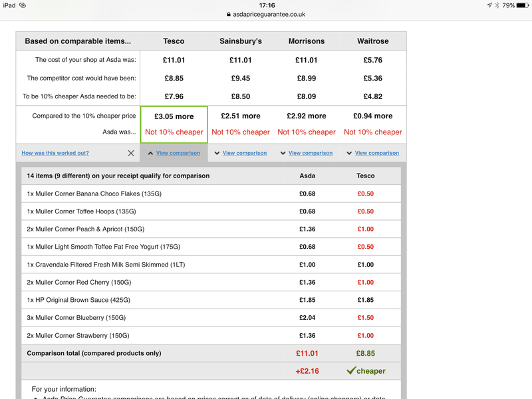Screen dimensions: 532x399
Task: Open Waitrose View comparison link
Action: click(x=377, y=153)
